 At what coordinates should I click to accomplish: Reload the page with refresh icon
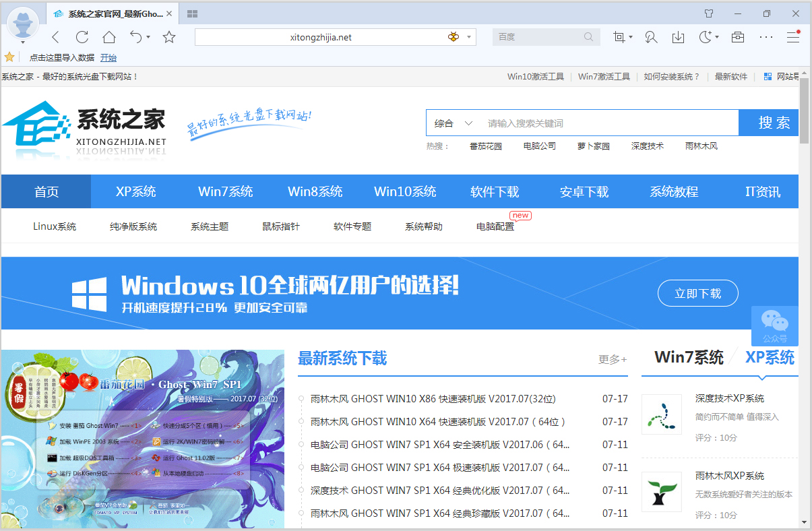(82, 37)
